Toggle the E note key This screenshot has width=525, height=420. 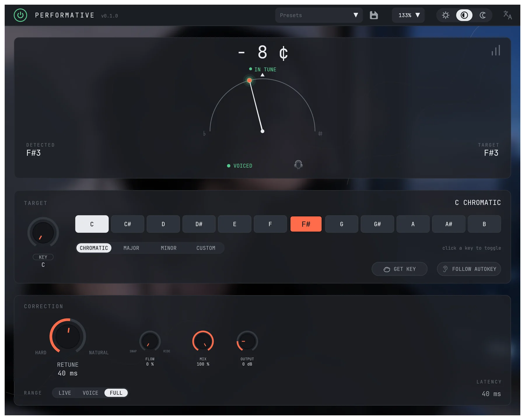point(235,224)
